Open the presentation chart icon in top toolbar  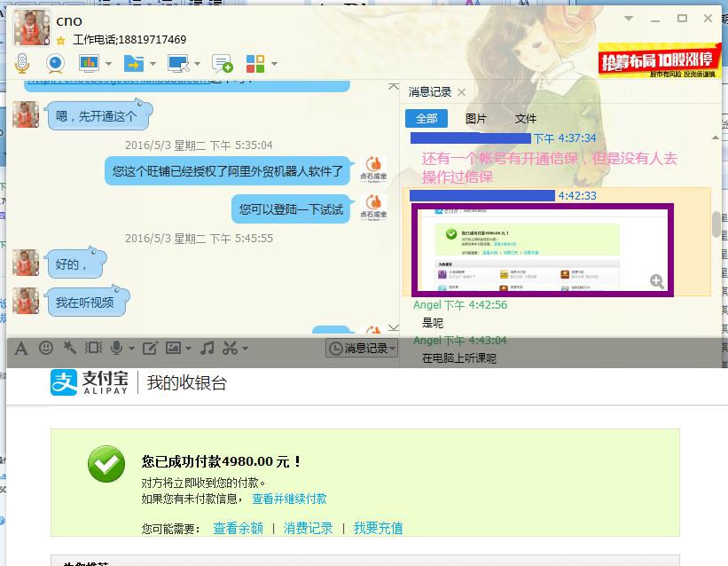(x=89, y=63)
